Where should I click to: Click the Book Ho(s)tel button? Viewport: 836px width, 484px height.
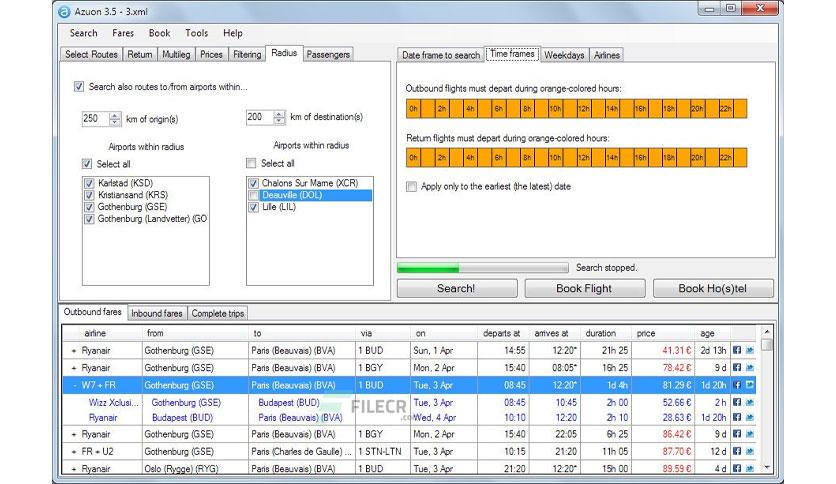coord(713,288)
